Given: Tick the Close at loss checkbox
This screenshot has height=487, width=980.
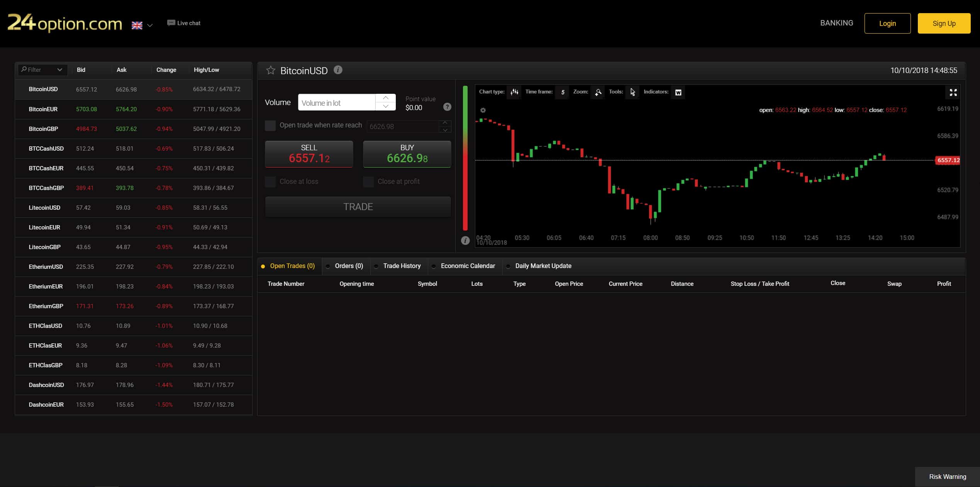Looking at the screenshot, I should 270,182.
